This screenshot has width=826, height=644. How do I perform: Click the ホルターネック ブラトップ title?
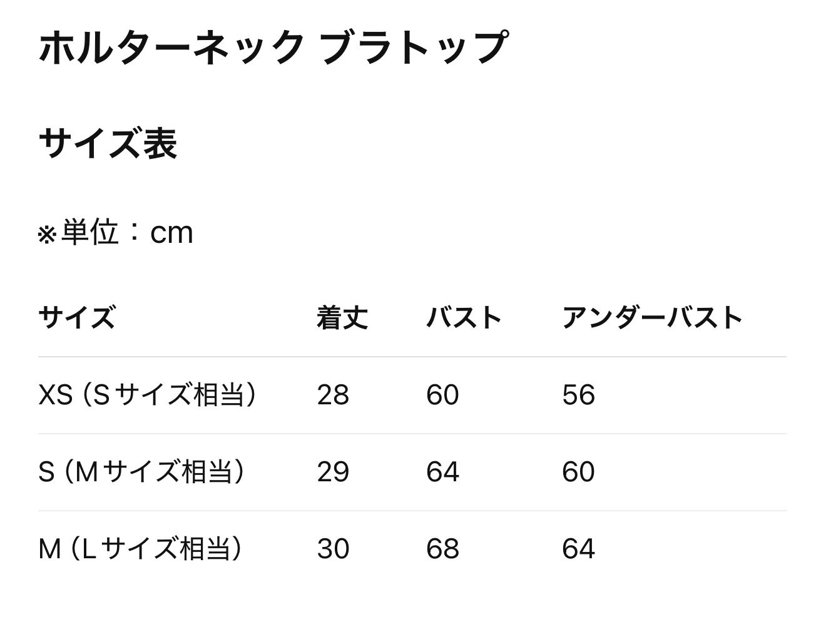(273, 48)
